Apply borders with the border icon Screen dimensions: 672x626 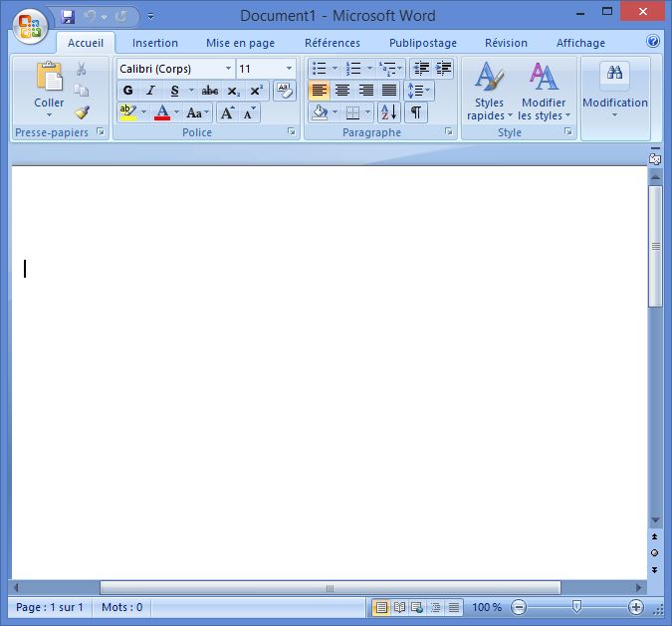[352, 112]
